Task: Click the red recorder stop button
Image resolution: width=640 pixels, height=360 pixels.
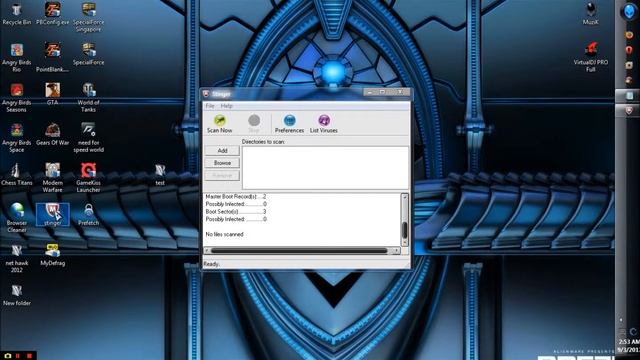Action: coord(29,356)
